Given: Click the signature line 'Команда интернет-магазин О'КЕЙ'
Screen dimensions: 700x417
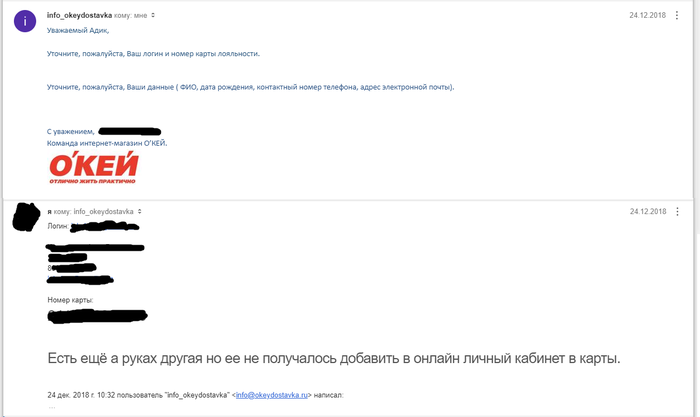Looking at the screenshot, I should pyautogui.click(x=107, y=143).
